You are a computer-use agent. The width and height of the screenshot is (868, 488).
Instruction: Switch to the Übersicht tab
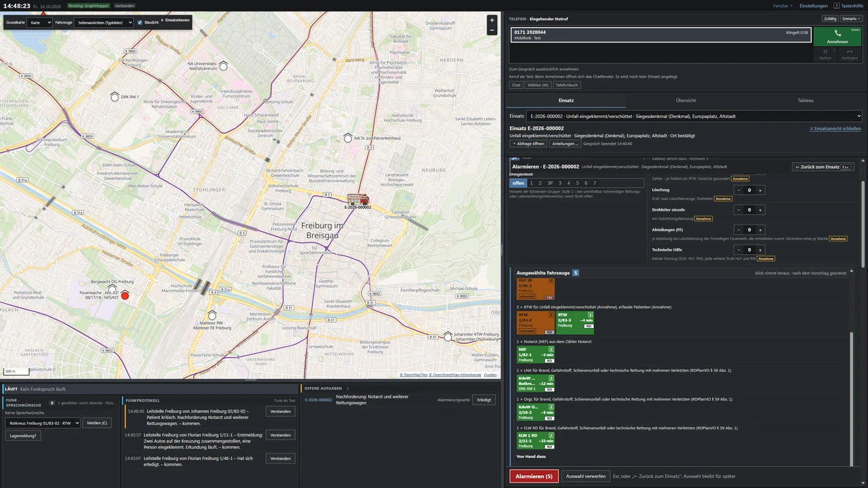(686, 100)
